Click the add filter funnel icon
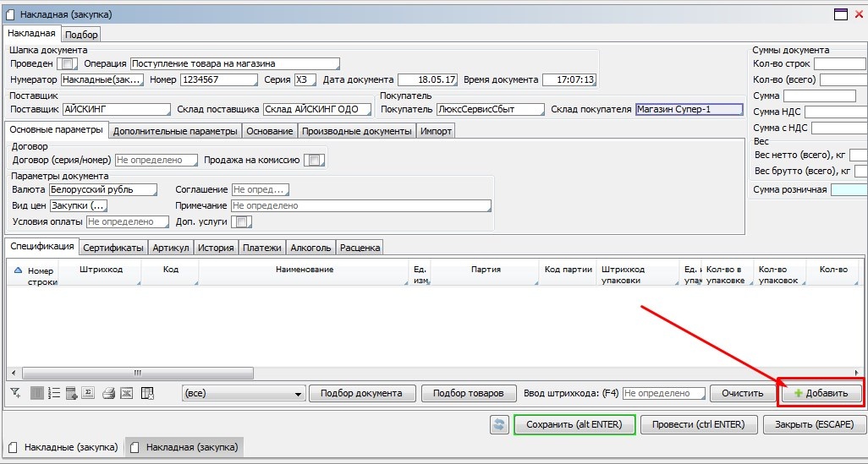868x464 pixels. (x=15, y=393)
